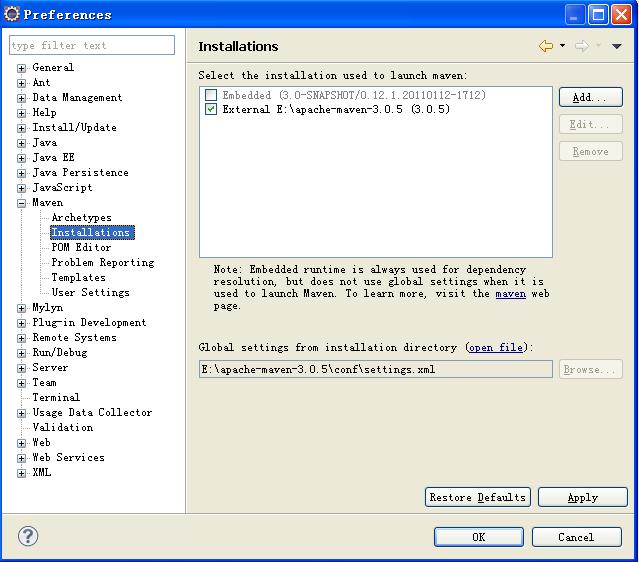Collapse the Maven tree node
This screenshot has width=639, height=562.
tap(22, 203)
